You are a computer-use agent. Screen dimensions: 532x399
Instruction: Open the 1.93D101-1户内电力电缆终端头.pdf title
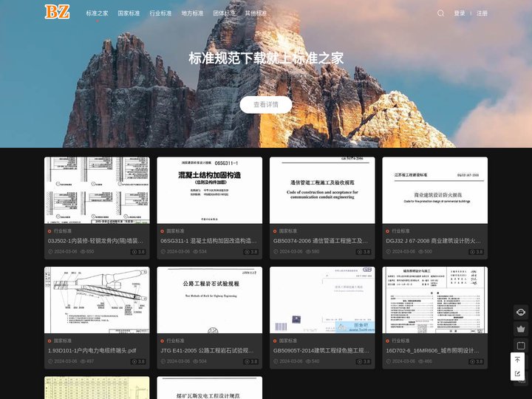(x=92, y=350)
